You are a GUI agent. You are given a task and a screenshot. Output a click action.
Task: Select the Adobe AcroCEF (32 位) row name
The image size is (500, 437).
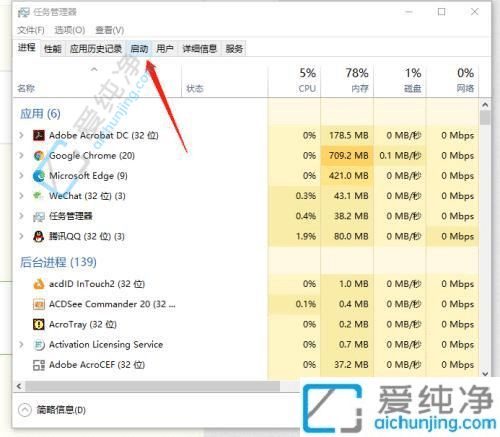click(x=97, y=365)
